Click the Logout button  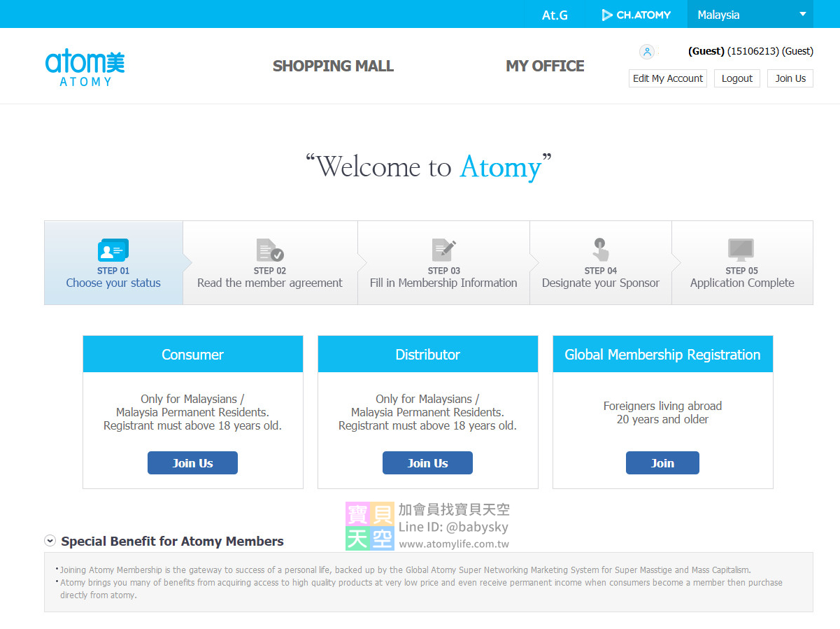point(737,78)
